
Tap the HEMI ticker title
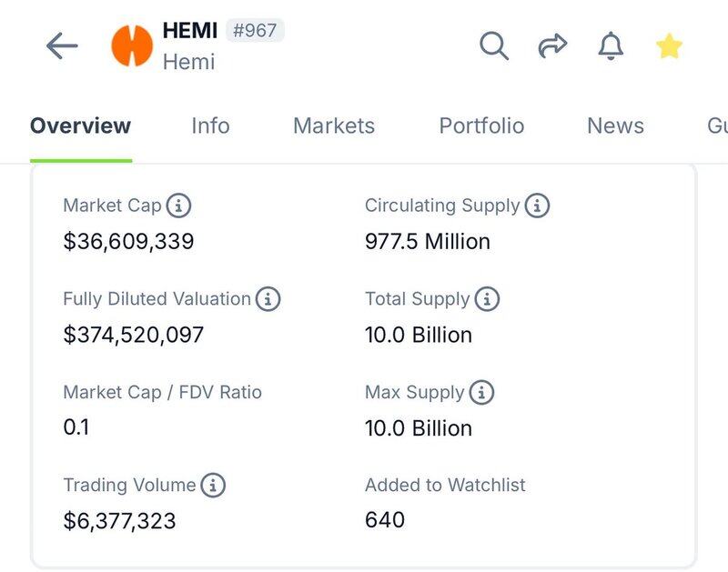pos(190,31)
